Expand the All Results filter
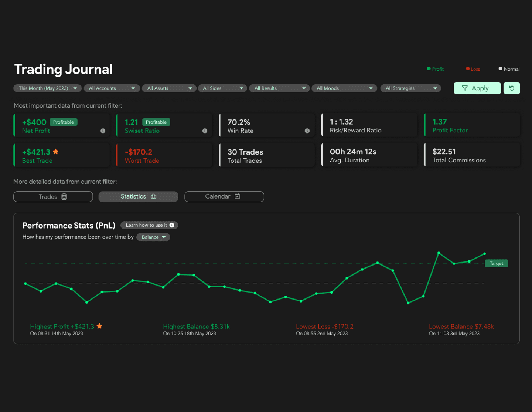Screen dimensions: 532x412 [279, 88]
